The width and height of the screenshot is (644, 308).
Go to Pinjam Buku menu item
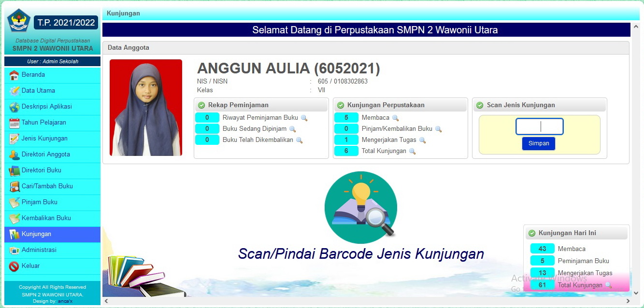[x=39, y=202]
